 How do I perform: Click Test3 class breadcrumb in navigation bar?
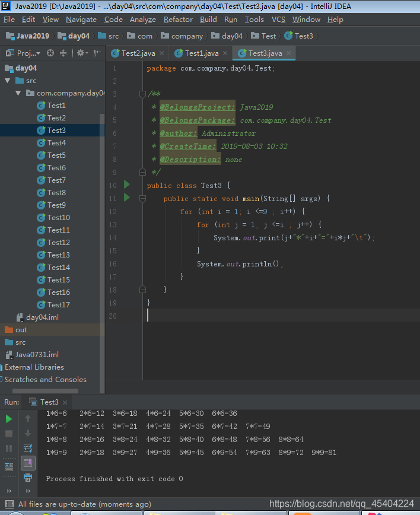tap(298, 36)
